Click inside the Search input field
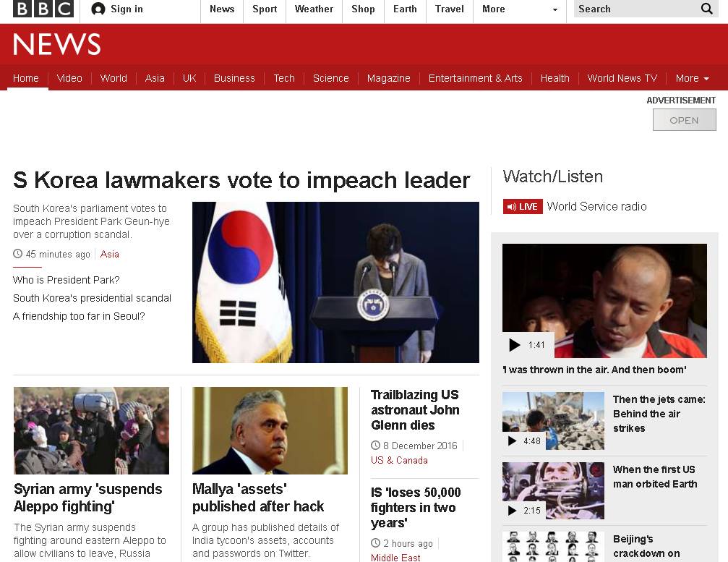This screenshot has height=562, width=728. 636,9
